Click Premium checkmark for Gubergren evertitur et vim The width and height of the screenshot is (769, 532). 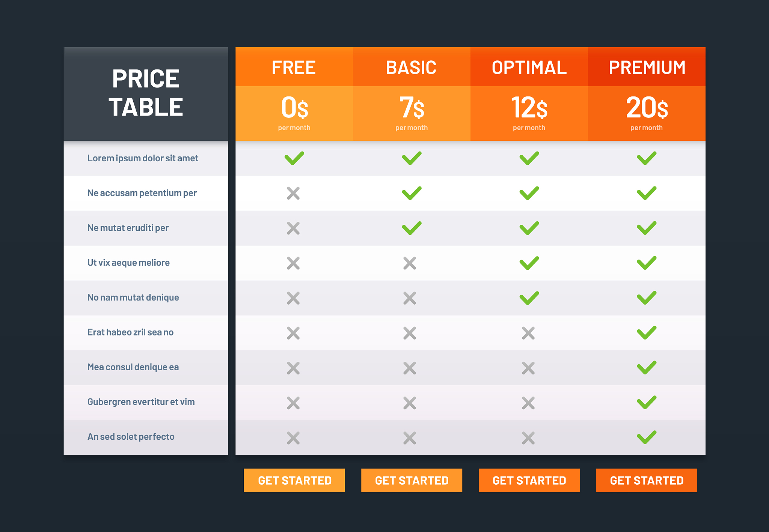pos(647,403)
